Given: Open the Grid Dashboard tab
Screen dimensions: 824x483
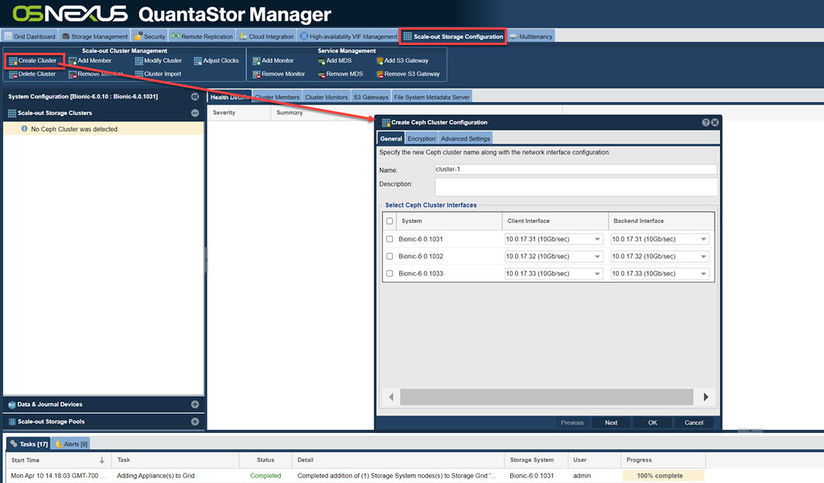Looking at the screenshot, I should tap(29, 36).
